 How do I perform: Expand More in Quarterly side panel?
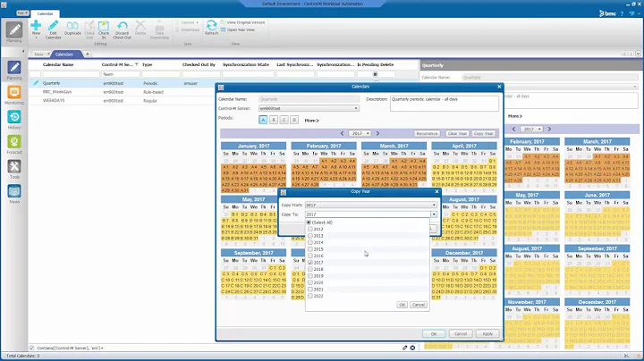coord(515,116)
